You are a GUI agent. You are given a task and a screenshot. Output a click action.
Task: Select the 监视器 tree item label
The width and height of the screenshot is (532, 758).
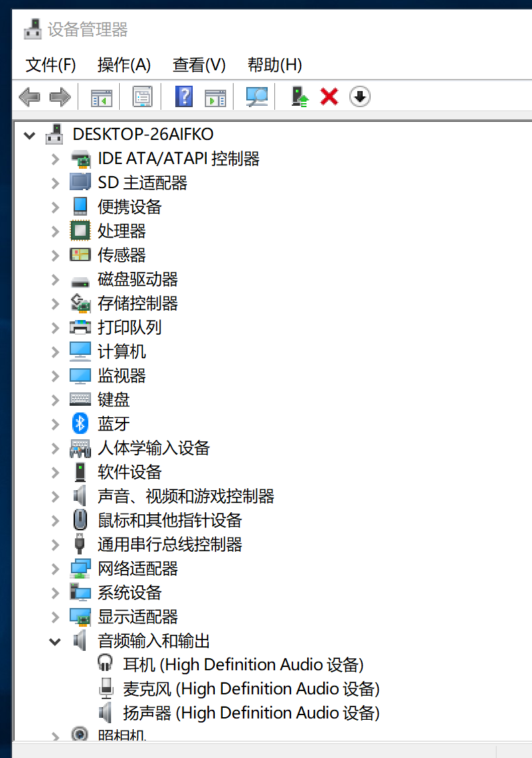click(121, 376)
